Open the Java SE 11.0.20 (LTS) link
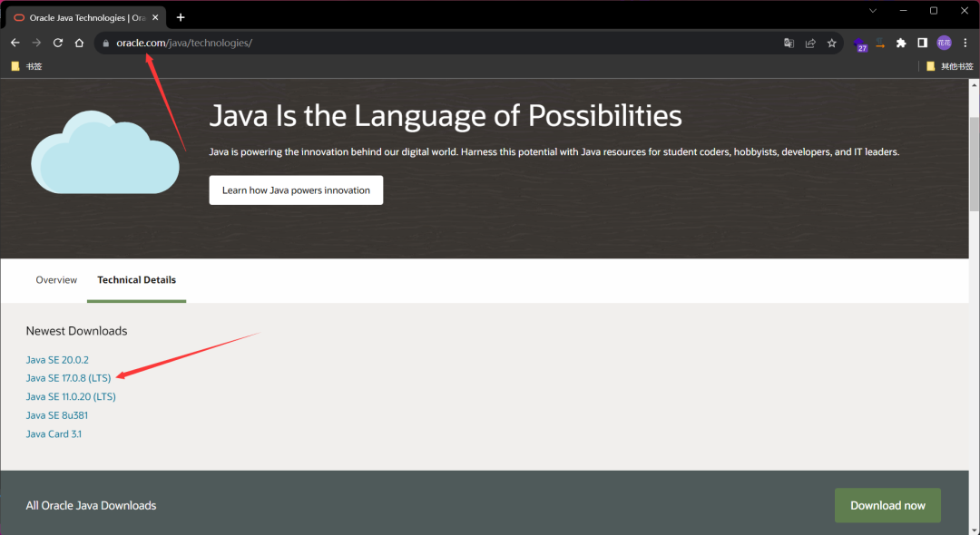980x535 pixels. 71,396
